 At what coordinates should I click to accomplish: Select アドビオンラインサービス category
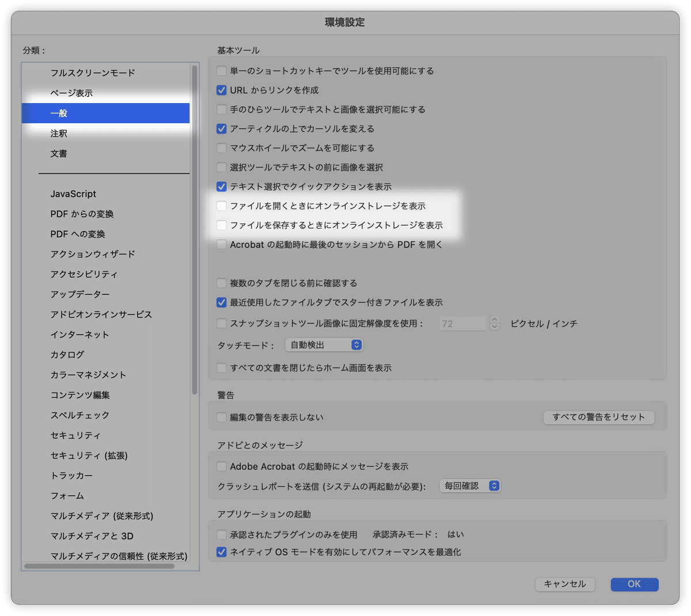[x=106, y=315]
